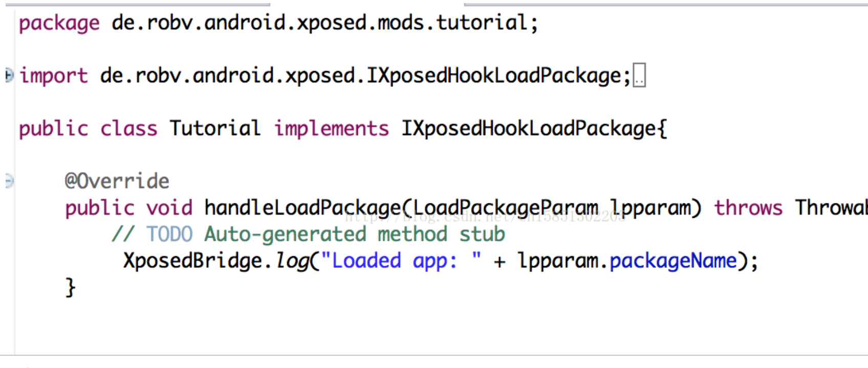The width and height of the screenshot is (868, 368).
Task: Click the XposedBridge class reference
Action: point(192,261)
